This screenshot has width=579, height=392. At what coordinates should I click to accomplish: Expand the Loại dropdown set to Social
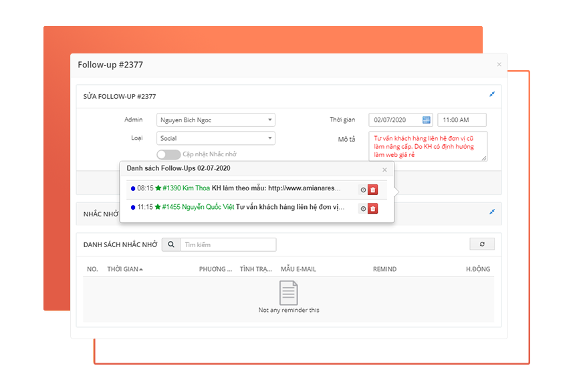(x=216, y=138)
